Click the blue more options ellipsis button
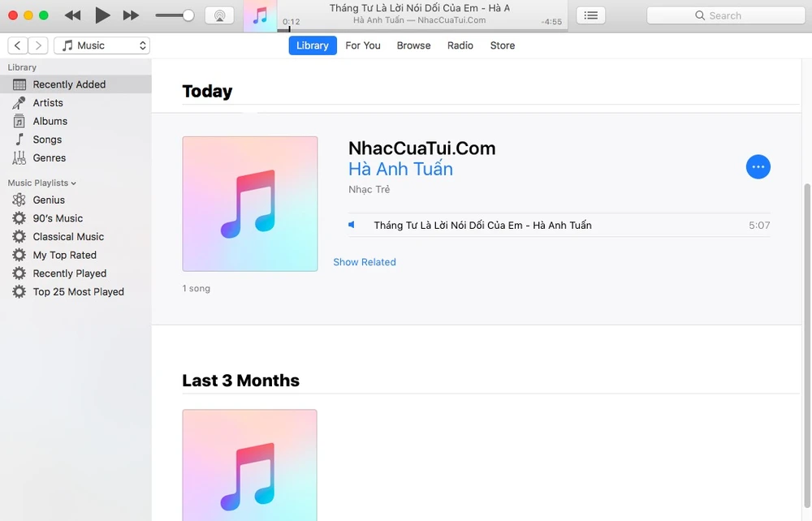This screenshot has width=812, height=521. (758, 166)
